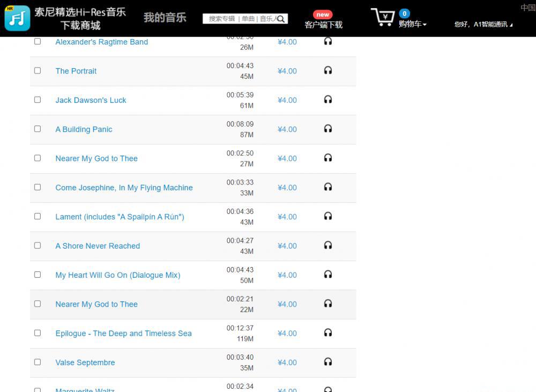Open The Portrait track link
536x392 pixels.
[76, 71]
